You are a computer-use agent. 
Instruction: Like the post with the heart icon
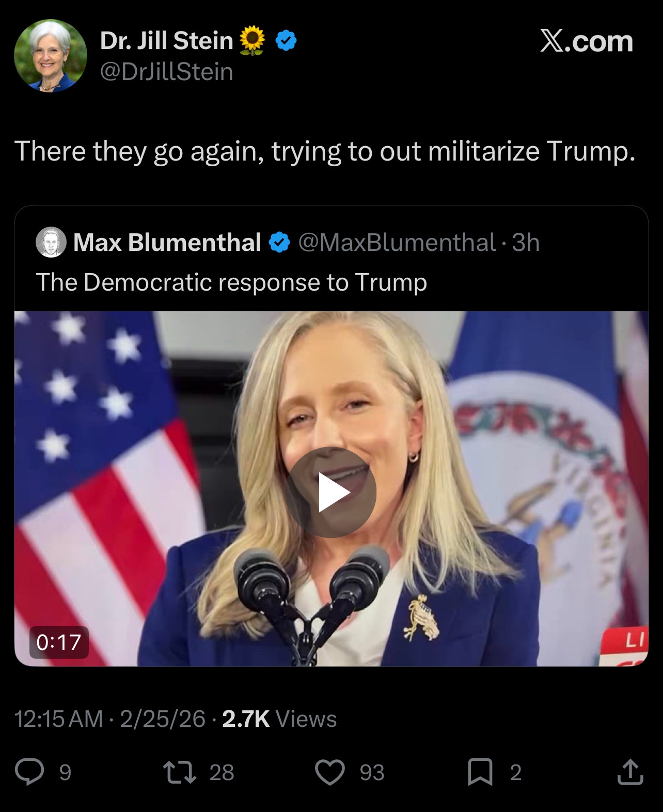[x=329, y=772]
